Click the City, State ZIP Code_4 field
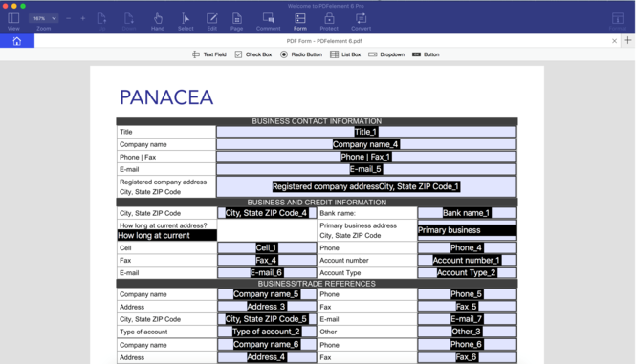Screen dimensions: 636x364 pyautogui.click(x=267, y=213)
